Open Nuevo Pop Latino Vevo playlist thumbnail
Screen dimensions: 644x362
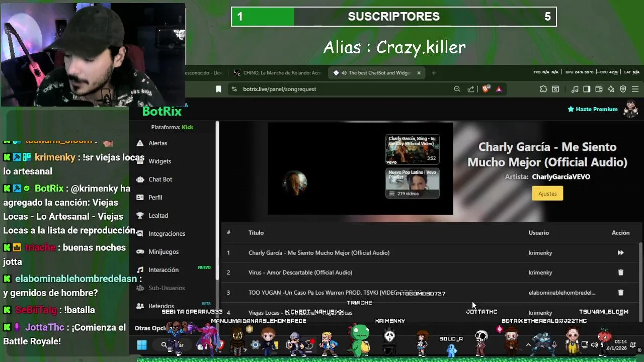pyautogui.click(x=413, y=184)
